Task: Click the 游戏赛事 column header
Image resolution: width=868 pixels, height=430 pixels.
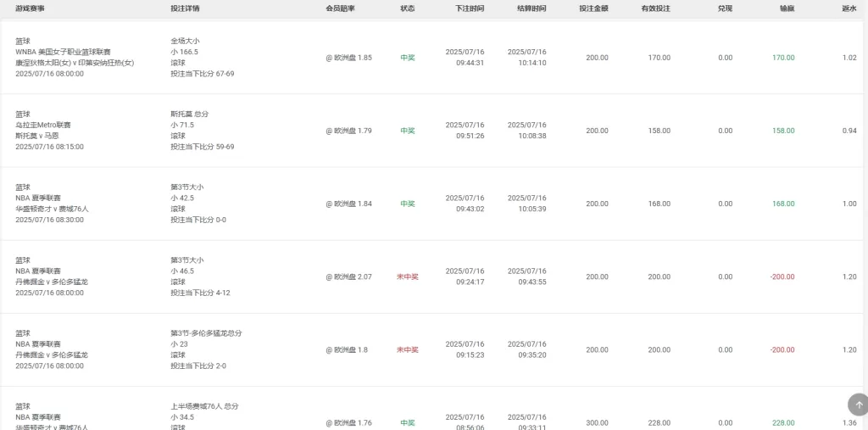Action: pos(30,8)
